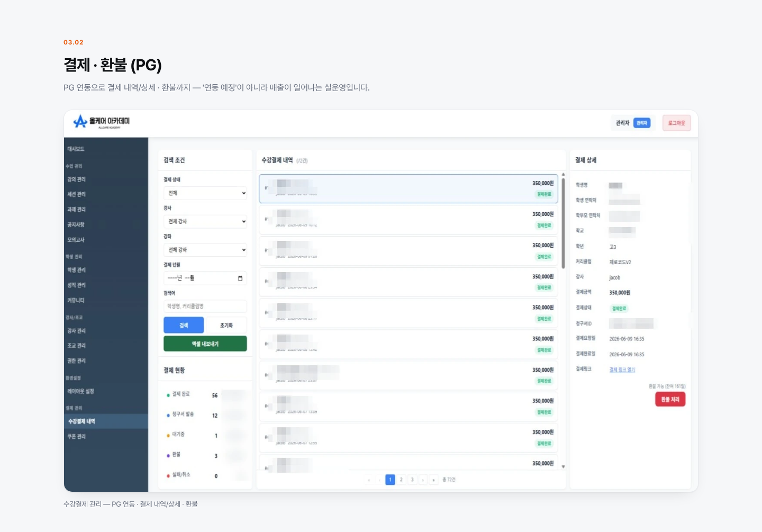Click the red 환불 처리 button
762x532 pixels.
[670, 399]
